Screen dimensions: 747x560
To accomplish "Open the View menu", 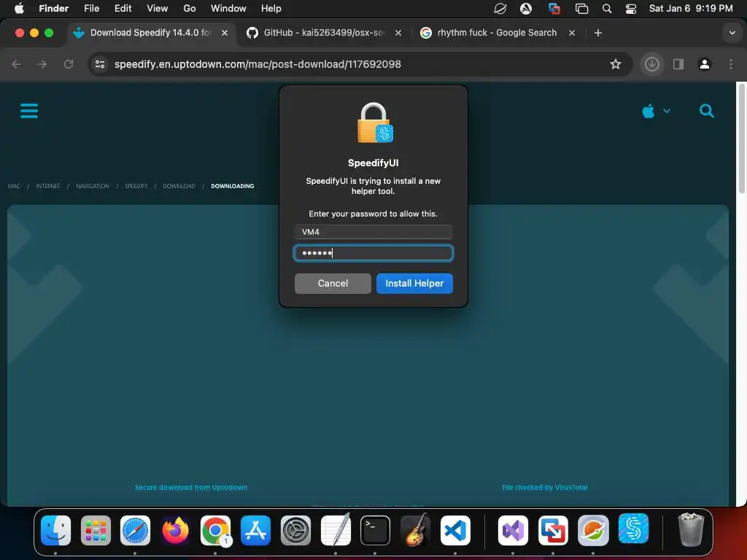I will (x=158, y=9).
